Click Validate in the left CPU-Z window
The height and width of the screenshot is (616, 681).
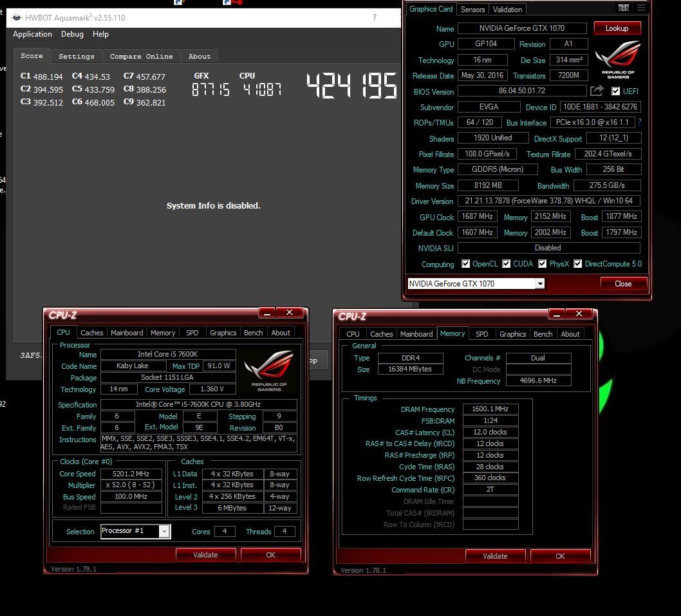coord(205,555)
